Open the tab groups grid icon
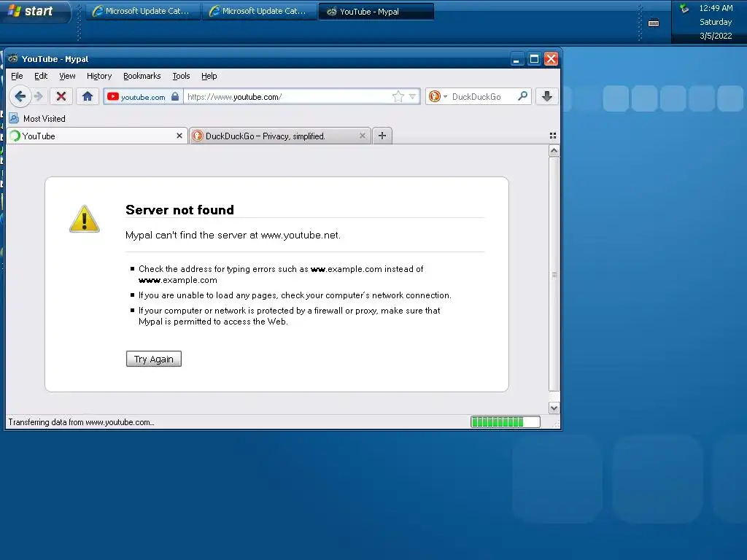This screenshot has height=560, width=747. coord(553,136)
